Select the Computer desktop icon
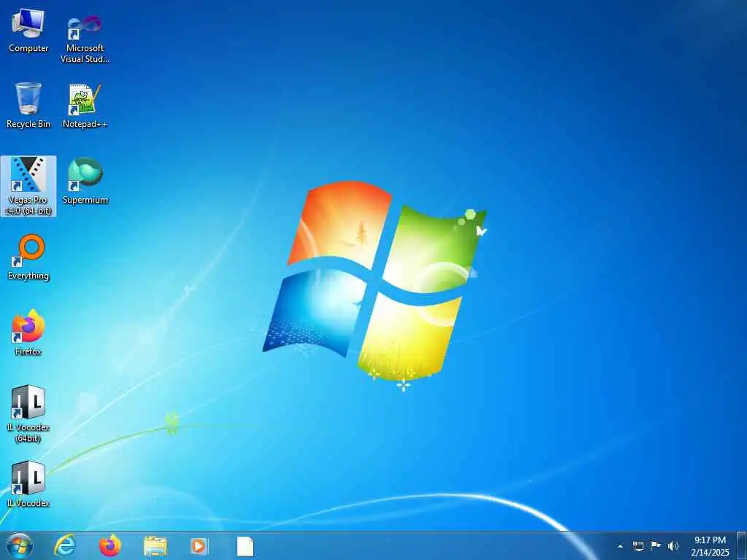The height and width of the screenshot is (560, 747). (28, 31)
